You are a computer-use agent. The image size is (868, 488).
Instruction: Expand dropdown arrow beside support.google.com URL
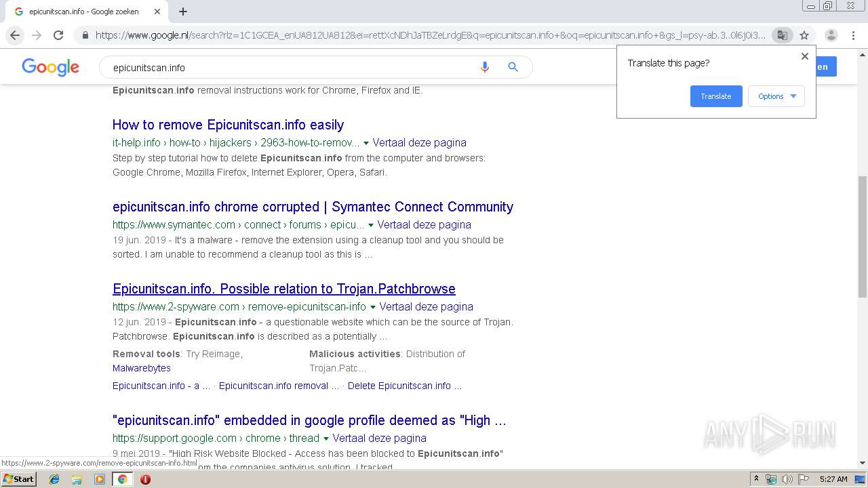pos(326,439)
